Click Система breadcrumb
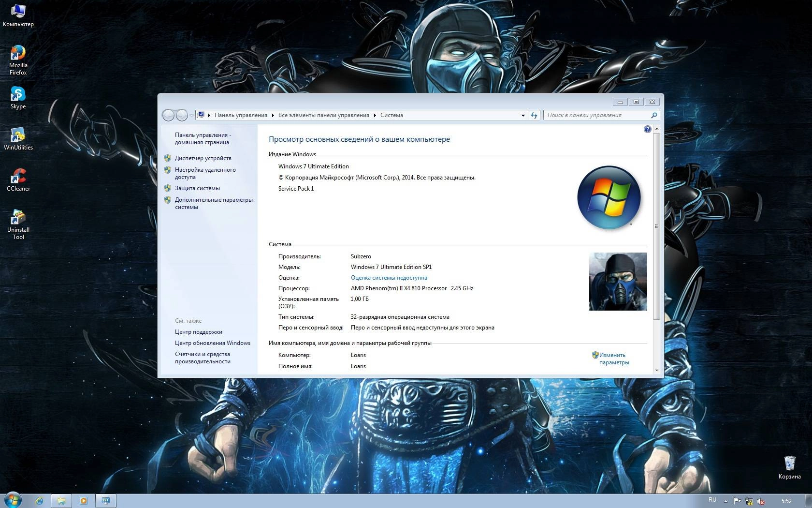Image resolution: width=812 pixels, height=508 pixels. pyautogui.click(x=391, y=115)
